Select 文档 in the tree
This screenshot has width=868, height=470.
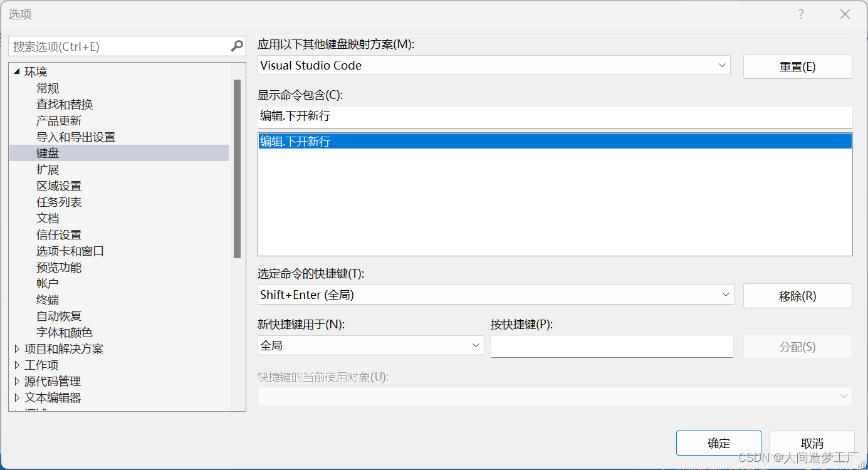coord(48,219)
